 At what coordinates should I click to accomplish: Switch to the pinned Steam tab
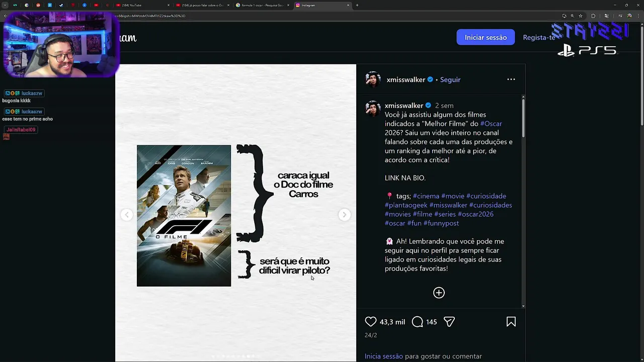pyautogui.click(x=61, y=5)
